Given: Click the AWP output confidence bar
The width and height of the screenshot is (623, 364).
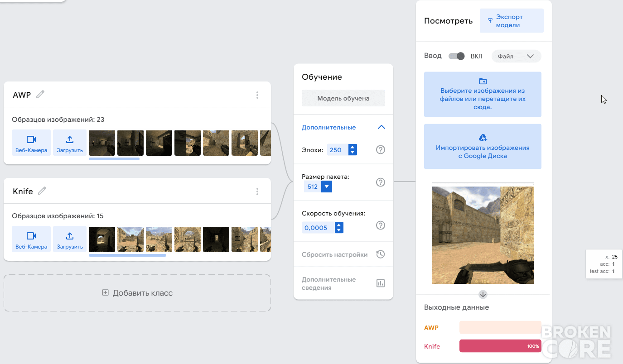Looking at the screenshot, I should click(500, 327).
